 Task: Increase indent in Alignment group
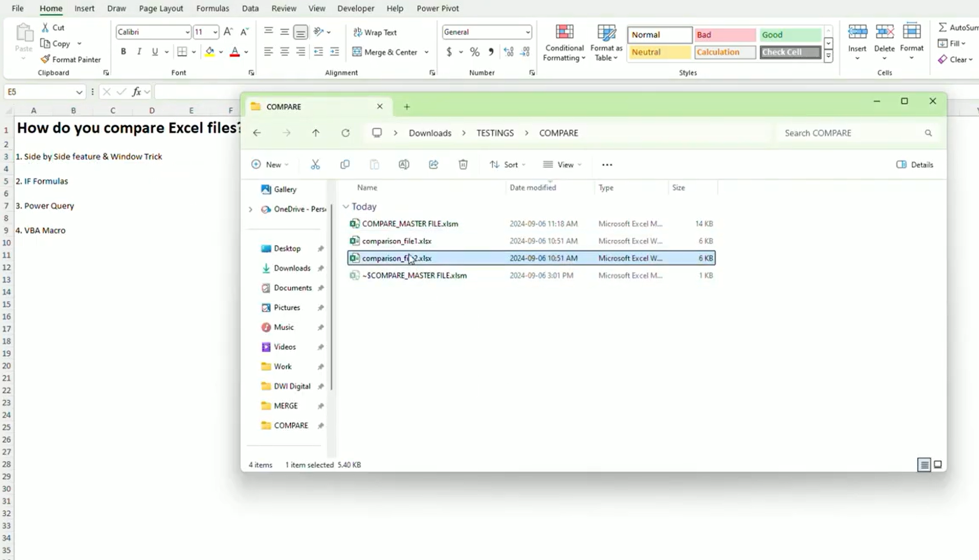[x=335, y=52]
